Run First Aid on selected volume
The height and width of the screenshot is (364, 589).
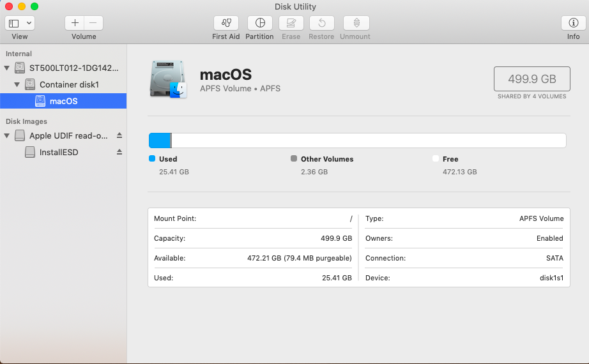(x=226, y=23)
